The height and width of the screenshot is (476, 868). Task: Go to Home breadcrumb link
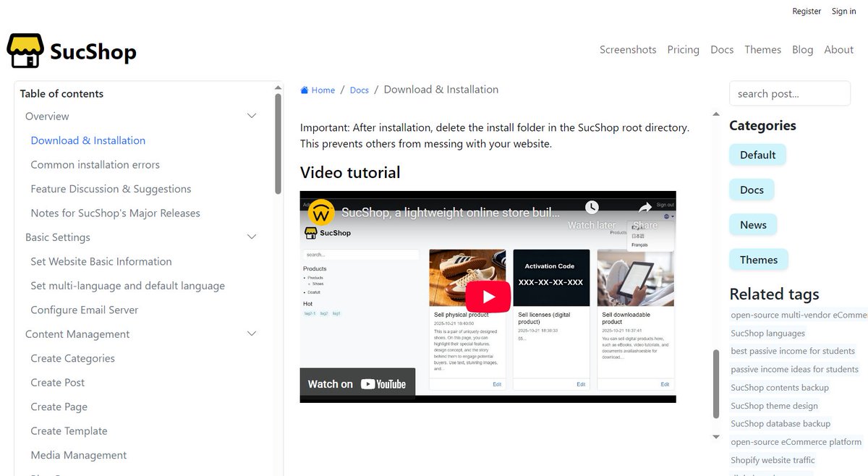click(323, 90)
